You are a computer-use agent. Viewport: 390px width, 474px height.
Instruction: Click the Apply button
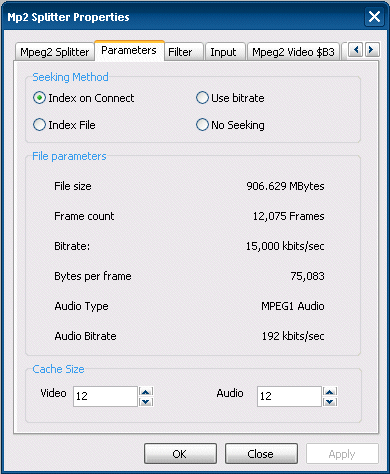(x=342, y=454)
